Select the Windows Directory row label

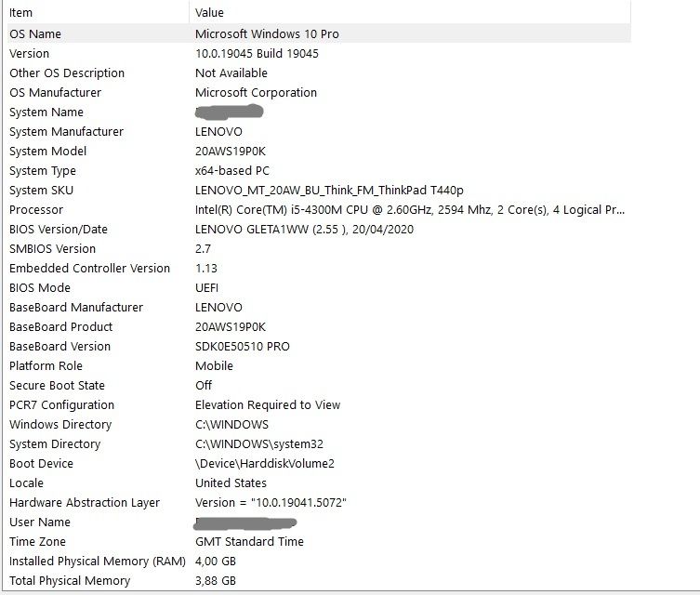[60, 425]
